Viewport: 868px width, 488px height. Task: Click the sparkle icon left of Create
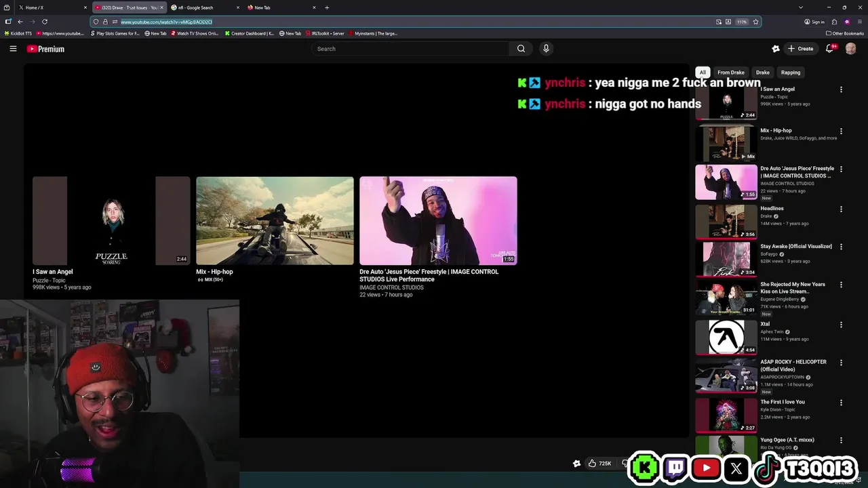tap(776, 49)
